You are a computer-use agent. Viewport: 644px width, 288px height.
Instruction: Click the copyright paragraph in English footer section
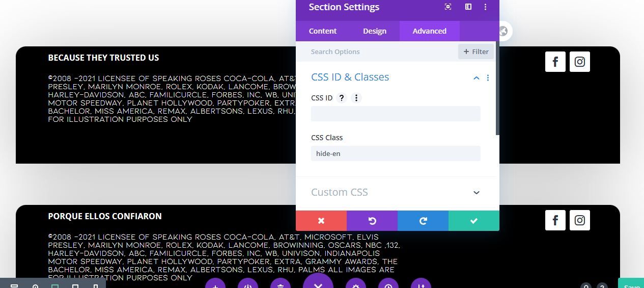172,99
